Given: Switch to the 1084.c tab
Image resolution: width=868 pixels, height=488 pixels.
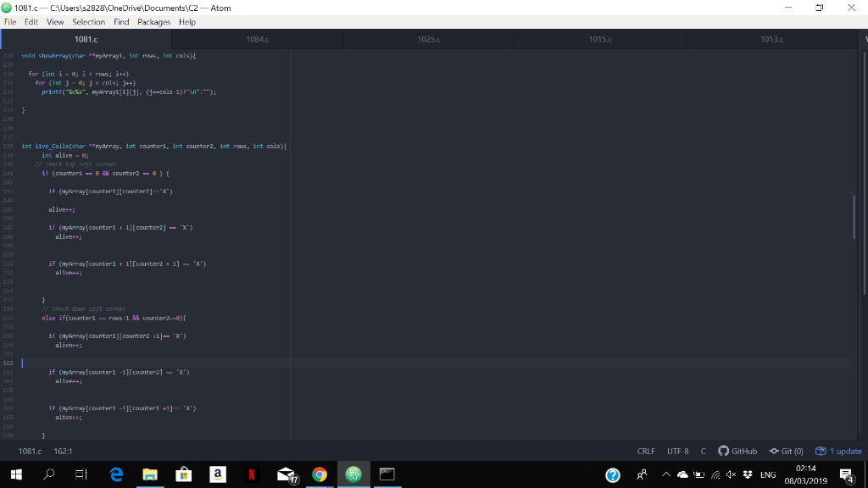Looking at the screenshot, I should (255, 39).
